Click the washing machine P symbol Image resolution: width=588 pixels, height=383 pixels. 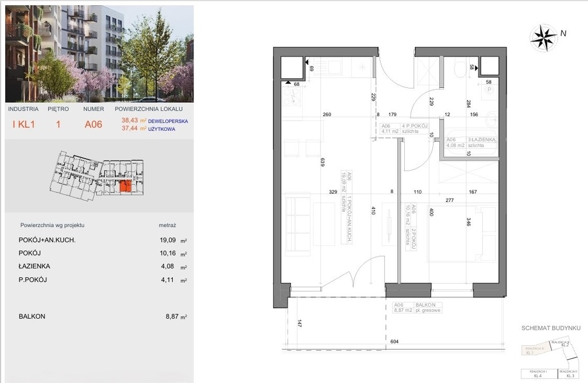(x=490, y=90)
